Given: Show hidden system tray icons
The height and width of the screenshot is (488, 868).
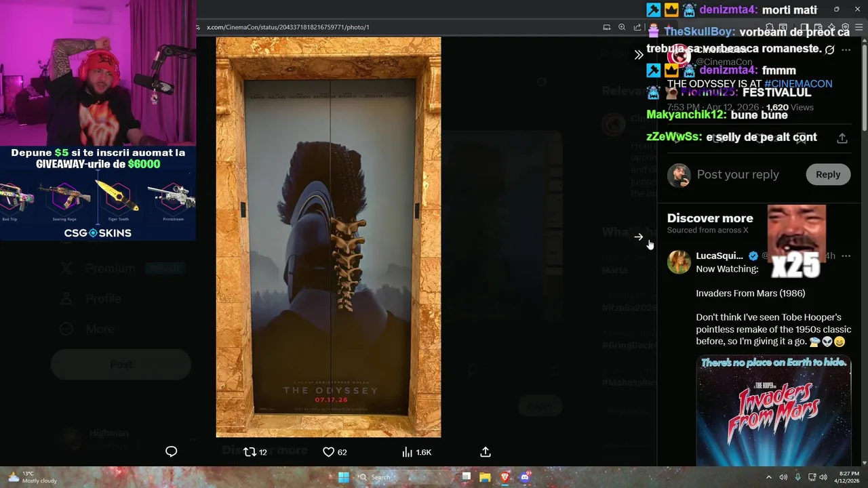Looking at the screenshot, I should click(x=768, y=477).
